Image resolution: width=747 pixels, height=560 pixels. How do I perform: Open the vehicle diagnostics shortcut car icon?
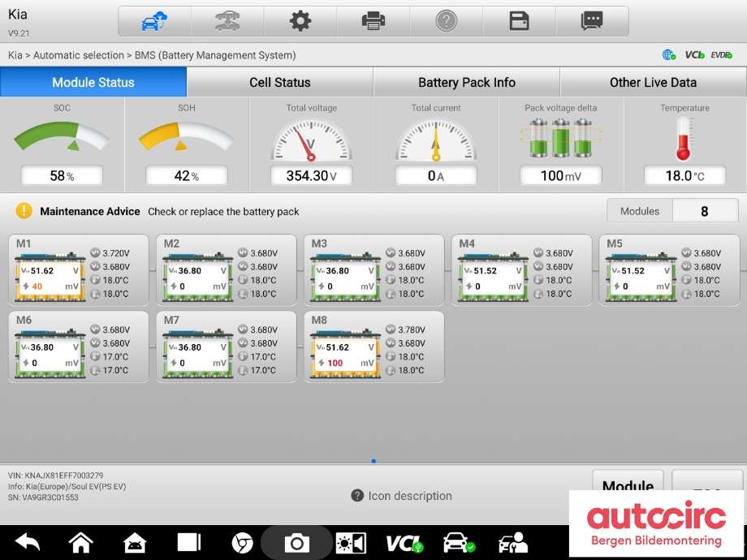459,543
